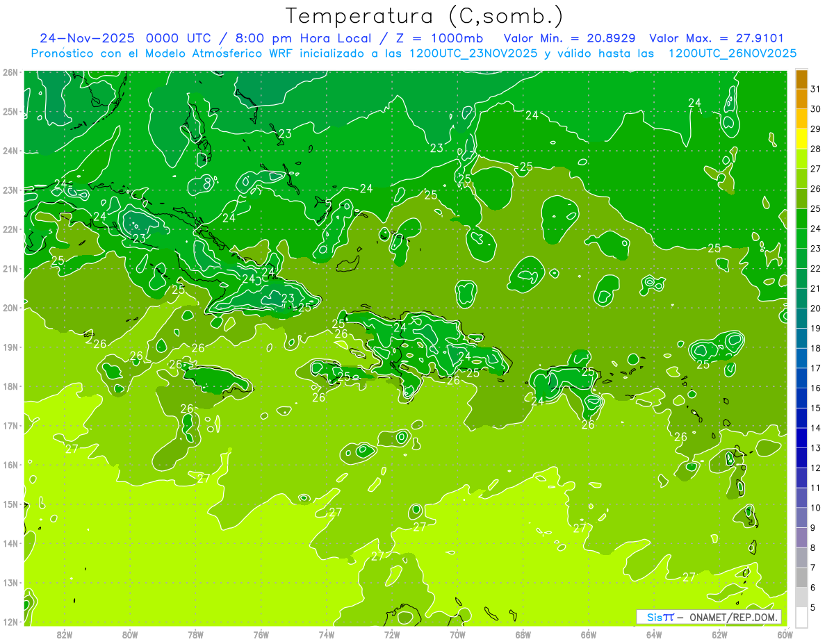
Task: Click the "16N" latitude axis label
Action: [x=10, y=465]
